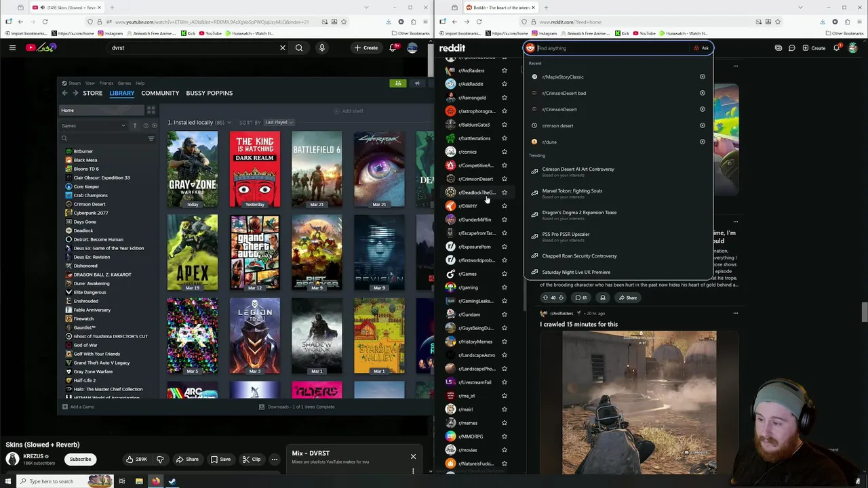Open Gray Zone Warfare game cover
The image size is (868, 488).
(193, 169)
